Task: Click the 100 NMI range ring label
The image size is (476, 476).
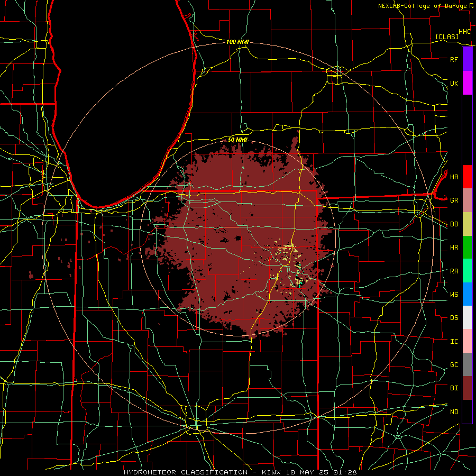Action: [x=237, y=42]
